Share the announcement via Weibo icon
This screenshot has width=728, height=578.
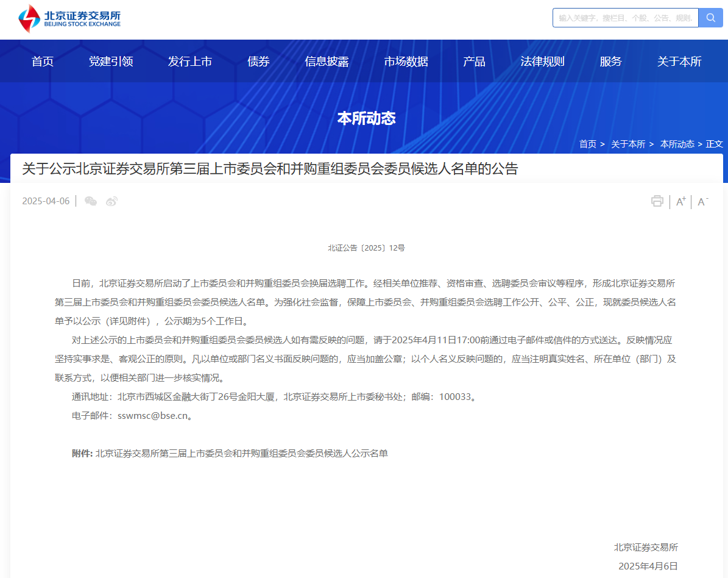point(111,201)
